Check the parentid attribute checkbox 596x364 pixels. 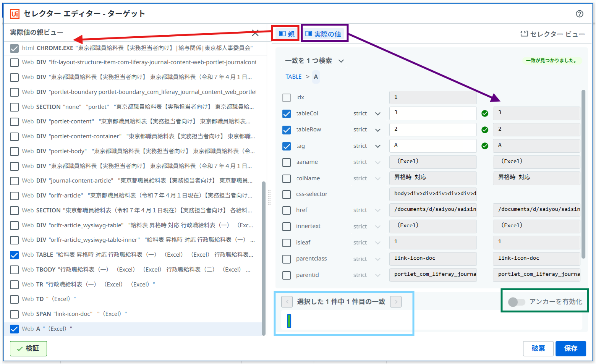pyautogui.click(x=287, y=275)
